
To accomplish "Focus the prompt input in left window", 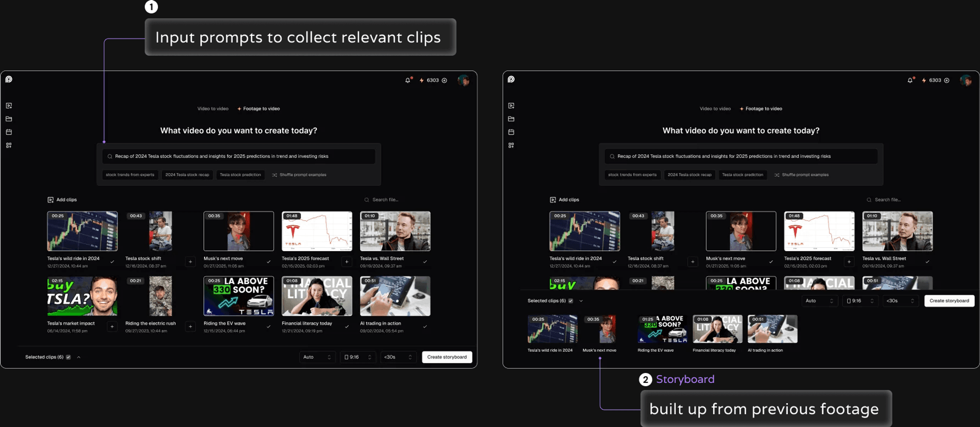I will [x=239, y=156].
